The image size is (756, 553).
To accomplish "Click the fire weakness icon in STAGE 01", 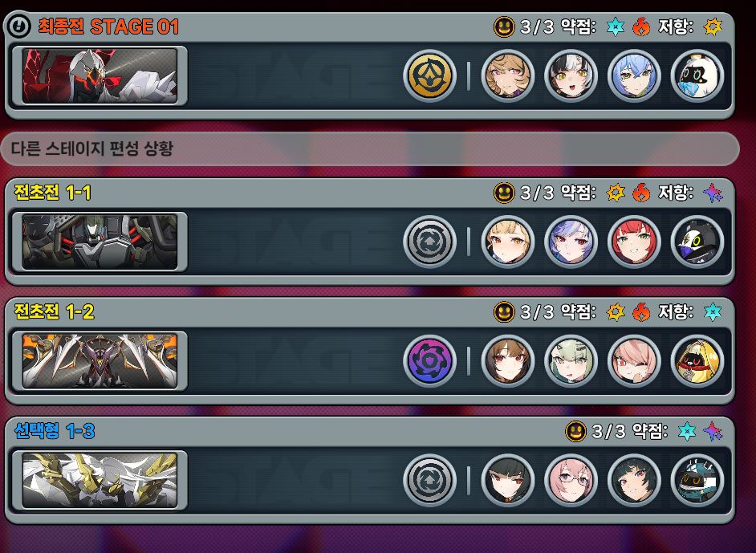I will point(641,26).
